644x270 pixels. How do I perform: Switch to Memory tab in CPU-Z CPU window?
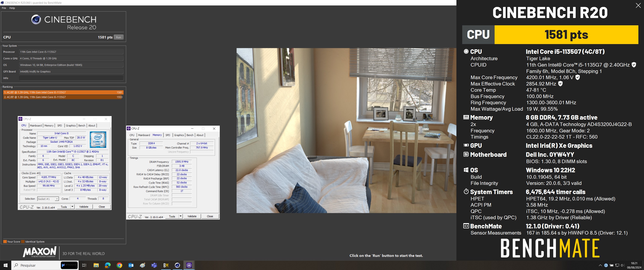tap(49, 125)
